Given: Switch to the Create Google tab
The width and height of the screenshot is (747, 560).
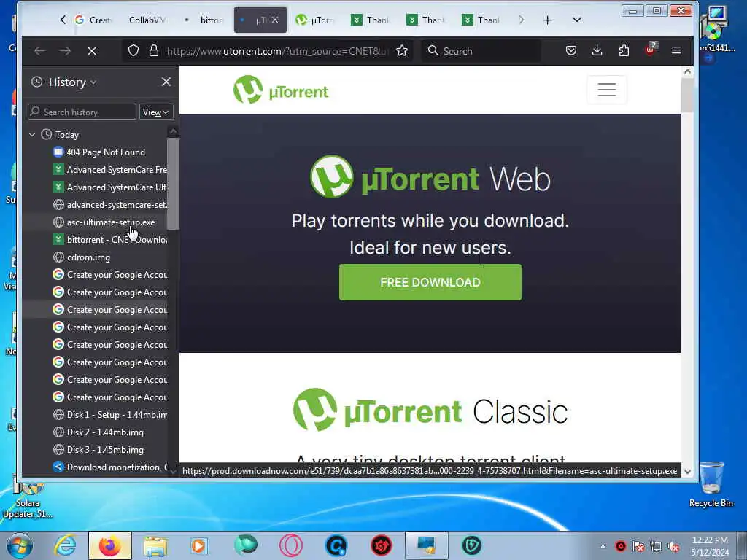Looking at the screenshot, I should (x=93, y=20).
